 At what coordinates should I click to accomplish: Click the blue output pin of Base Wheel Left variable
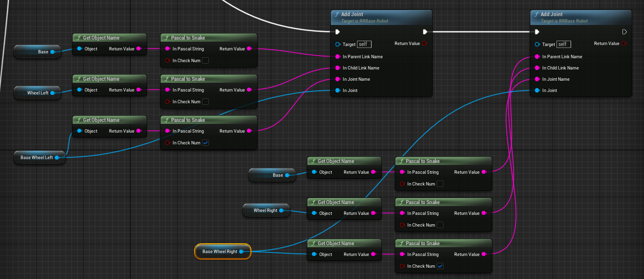coord(57,158)
